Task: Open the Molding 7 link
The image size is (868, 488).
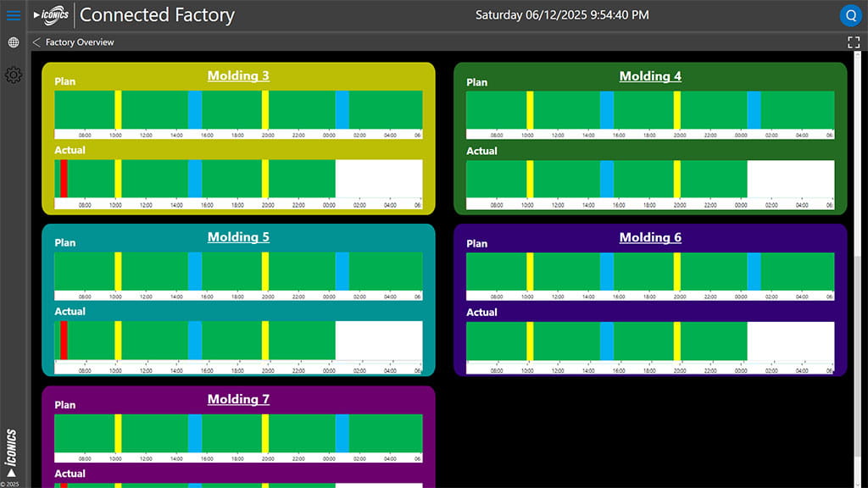Action: (238, 399)
